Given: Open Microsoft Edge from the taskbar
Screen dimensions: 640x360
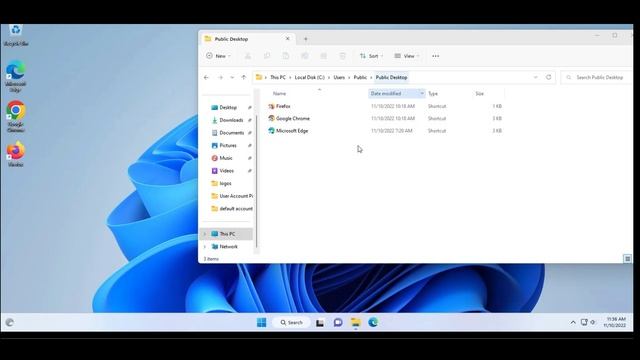Looking at the screenshot, I should tap(373, 322).
